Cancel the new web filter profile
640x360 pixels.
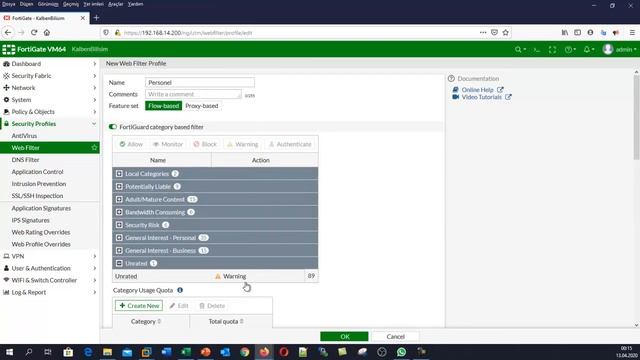click(395, 336)
